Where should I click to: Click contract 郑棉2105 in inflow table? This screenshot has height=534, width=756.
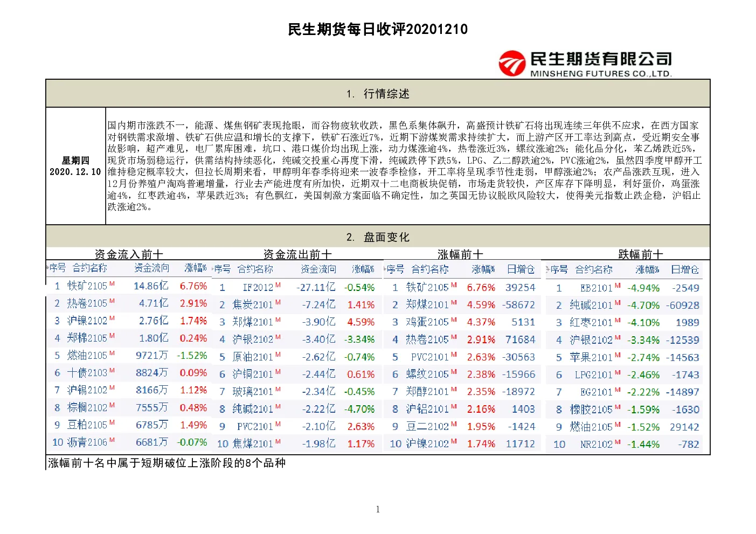87,338
